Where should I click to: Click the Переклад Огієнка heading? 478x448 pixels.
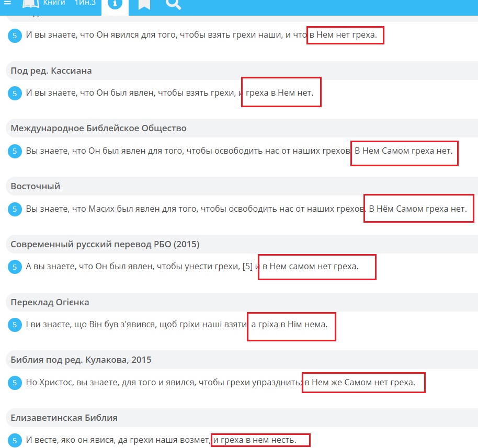tap(50, 302)
